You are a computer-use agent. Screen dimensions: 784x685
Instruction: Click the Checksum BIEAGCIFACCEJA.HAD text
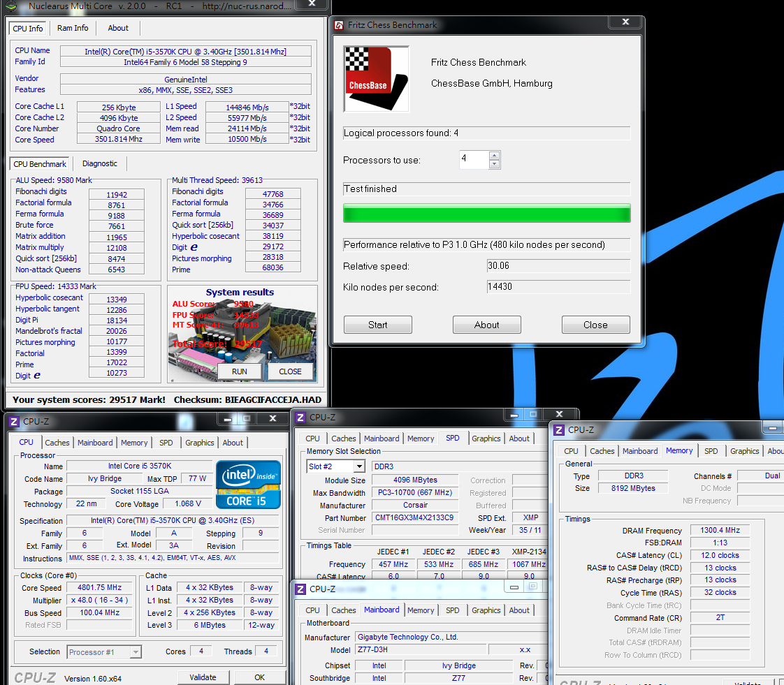[247, 399]
